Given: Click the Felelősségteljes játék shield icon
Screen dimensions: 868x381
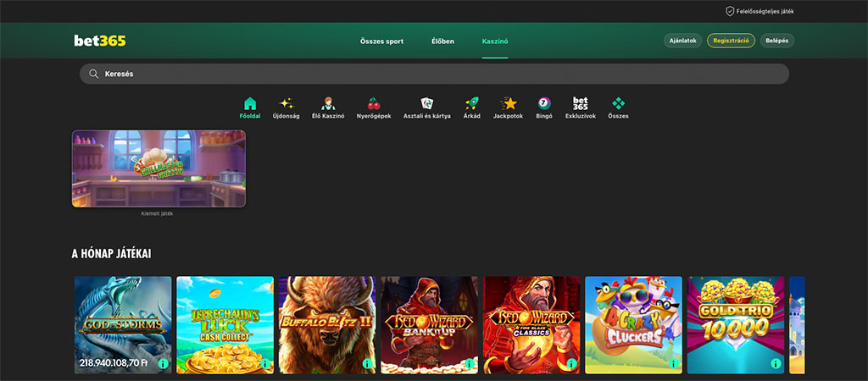Looking at the screenshot, I should pyautogui.click(x=730, y=11).
